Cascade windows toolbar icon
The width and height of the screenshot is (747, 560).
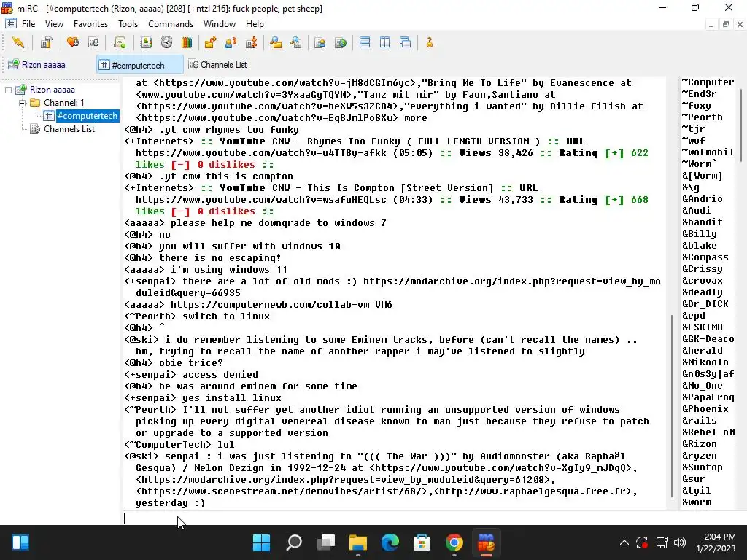[406, 43]
